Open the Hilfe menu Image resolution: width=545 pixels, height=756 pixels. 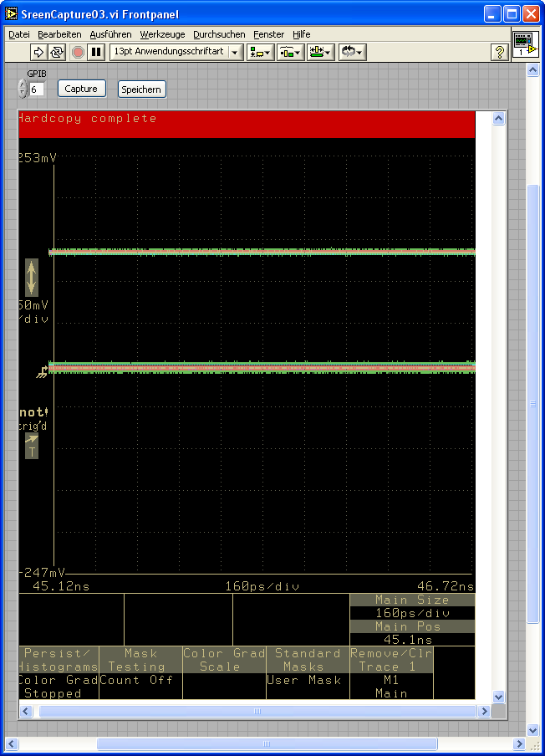point(301,34)
